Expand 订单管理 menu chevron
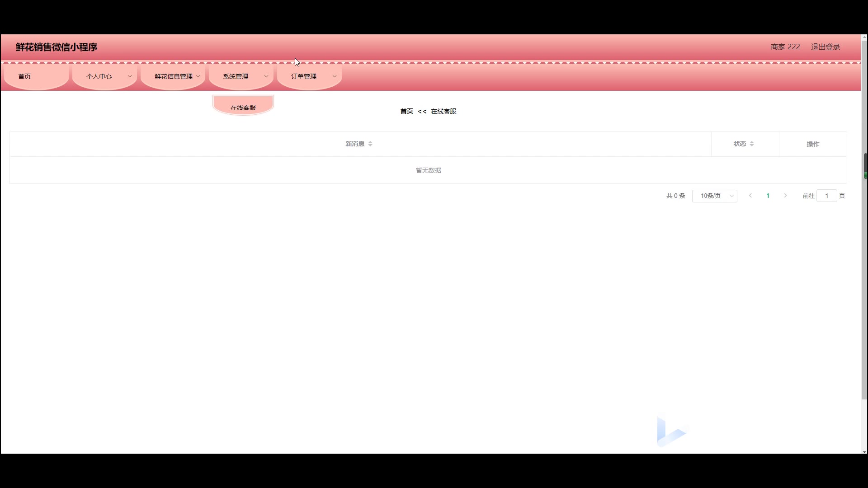The image size is (868, 488). coord(335,76)
